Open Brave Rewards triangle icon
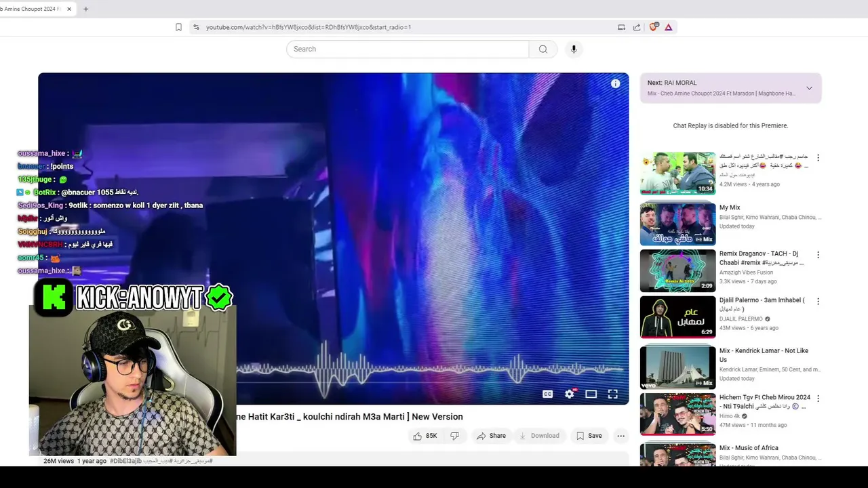Viewport: 868px width, 488px height. pos(669,27)
